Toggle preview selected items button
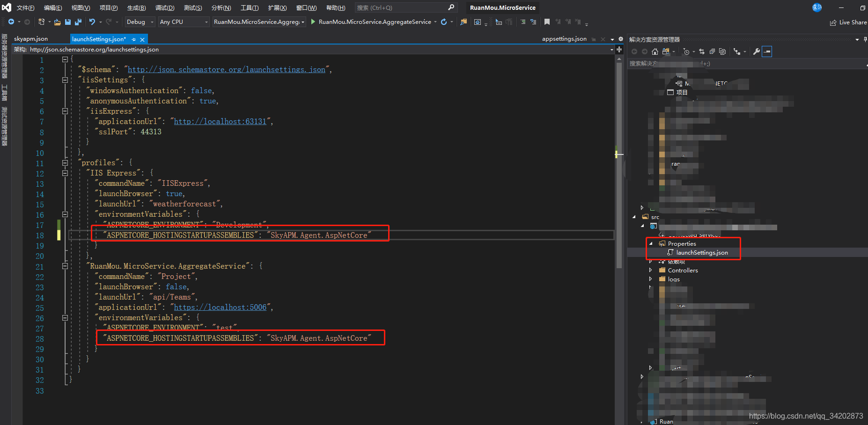This screenshot has height=425, width=868. coord(767,51)
